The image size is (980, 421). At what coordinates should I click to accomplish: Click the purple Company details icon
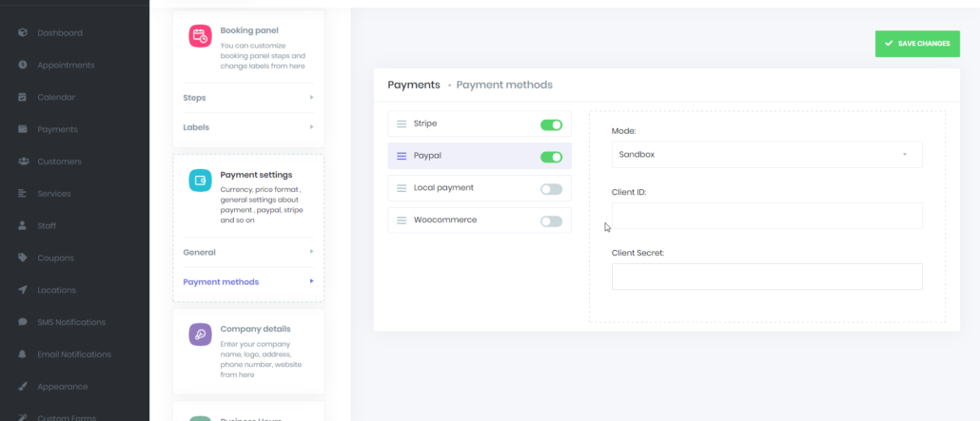click(x=201, y=335)
